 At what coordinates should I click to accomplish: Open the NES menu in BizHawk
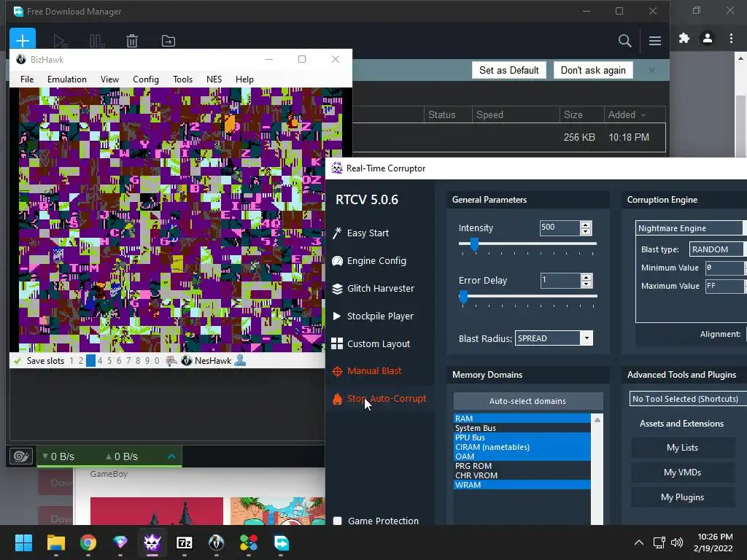(214, 79)
